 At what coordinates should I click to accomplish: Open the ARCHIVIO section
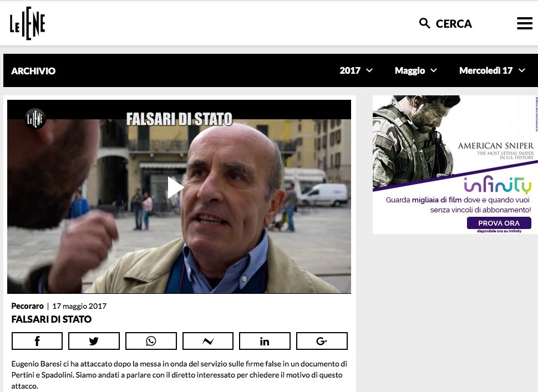(x=33, y=70)
